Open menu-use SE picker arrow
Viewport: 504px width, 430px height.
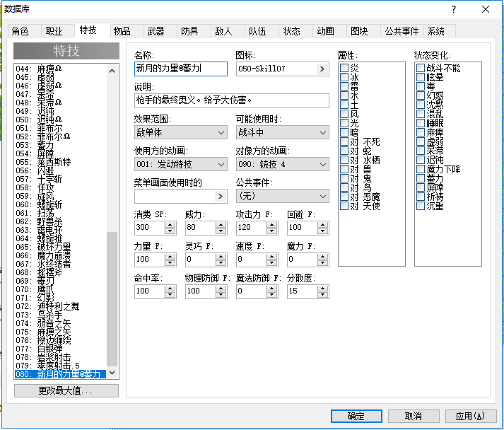click(x=221, y=196)
